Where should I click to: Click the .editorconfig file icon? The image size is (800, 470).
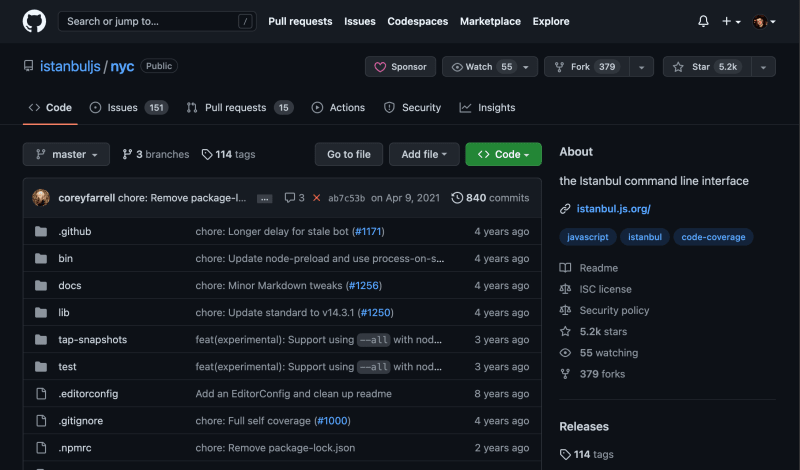click(x=41, y=394)
